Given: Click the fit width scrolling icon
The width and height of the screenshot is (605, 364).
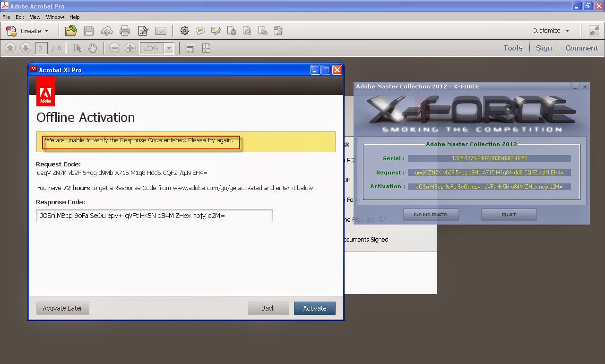Looking at the screenshot, I should point(190,48).
